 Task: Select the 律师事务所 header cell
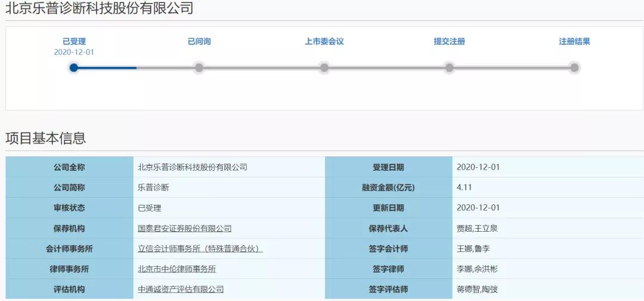pos(69,269)
